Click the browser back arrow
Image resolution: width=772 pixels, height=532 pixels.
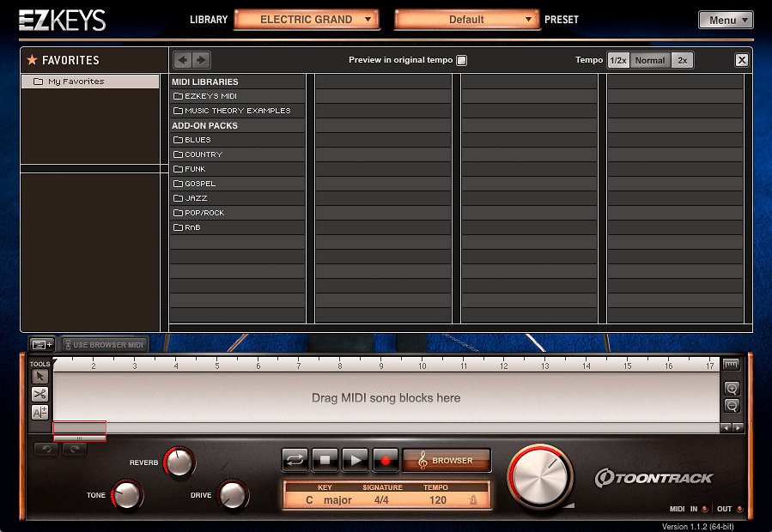[x=183, y=60]
